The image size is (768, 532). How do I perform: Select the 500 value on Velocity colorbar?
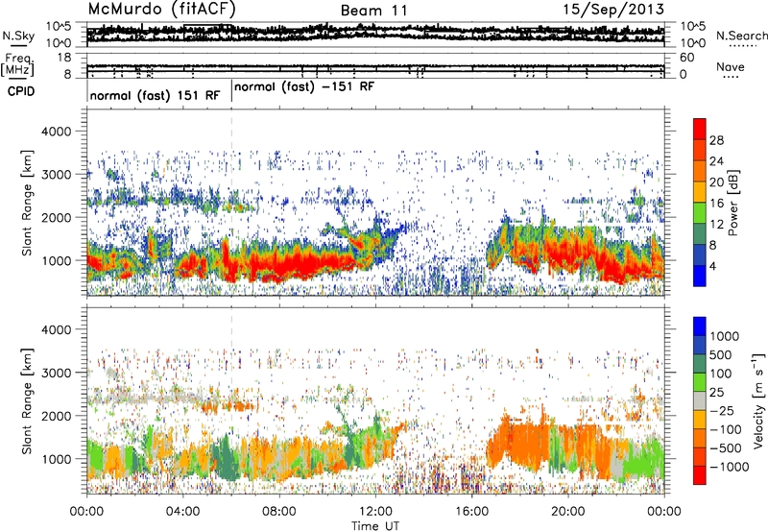point(721,355)
